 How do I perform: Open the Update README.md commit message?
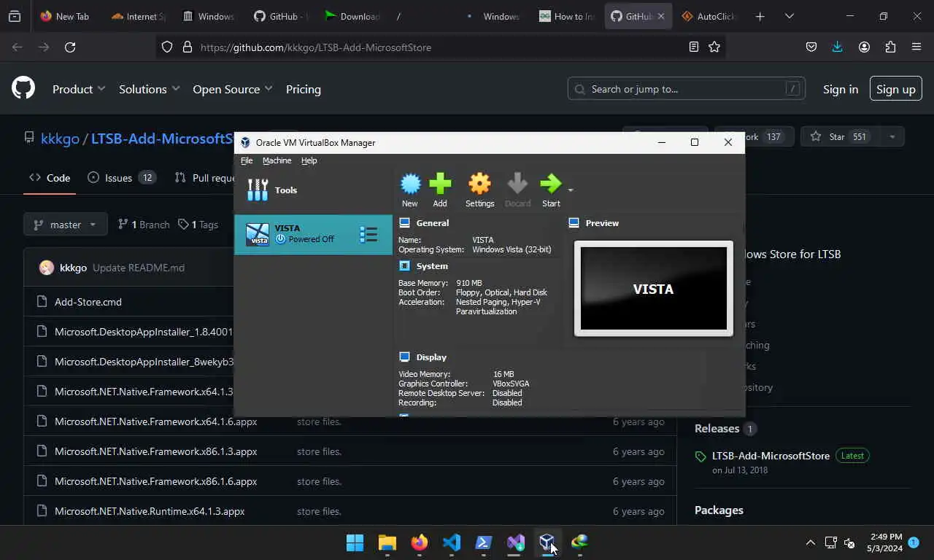click(x=139, y=268)
